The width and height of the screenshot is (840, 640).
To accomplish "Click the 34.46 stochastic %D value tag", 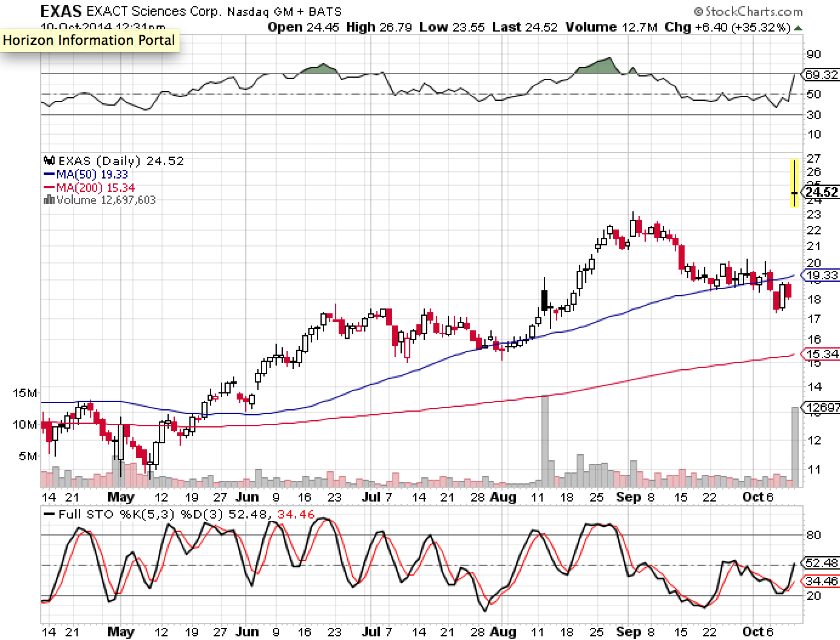I will click(821, 581).
